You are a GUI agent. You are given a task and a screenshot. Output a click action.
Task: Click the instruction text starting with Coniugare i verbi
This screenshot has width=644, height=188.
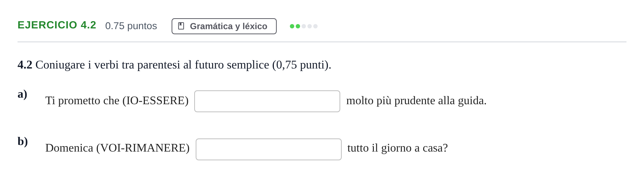pyautogui.click(x=183, y=65)
